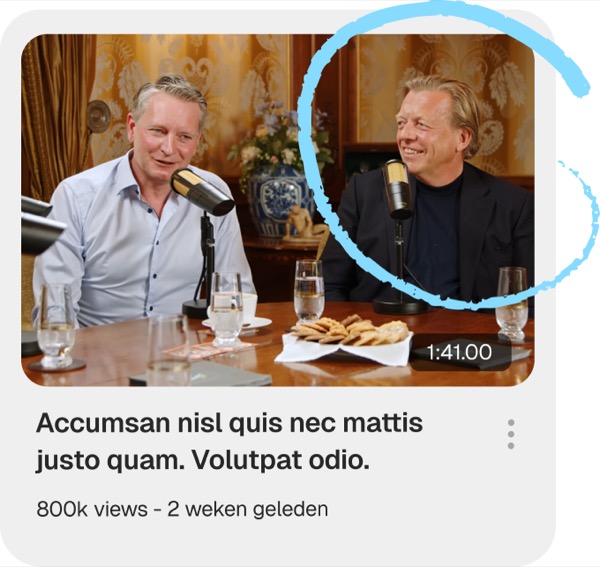Image resolution: width=600 pixels, height=567 pixels.
Task: Open the "Accumsan nisl quis nec mattis" title
Action: coord(230,423)
